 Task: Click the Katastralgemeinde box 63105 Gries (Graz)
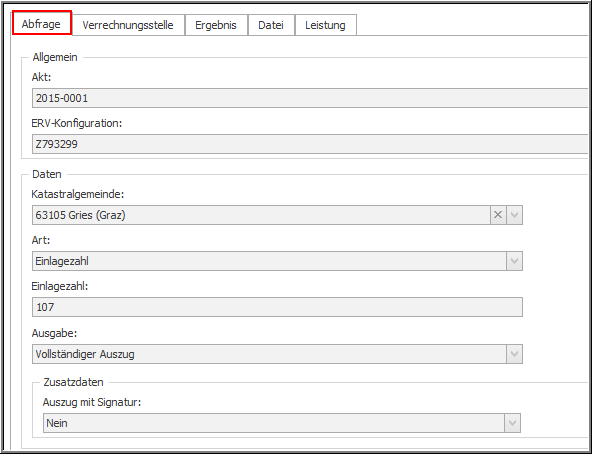pos(261,215)
